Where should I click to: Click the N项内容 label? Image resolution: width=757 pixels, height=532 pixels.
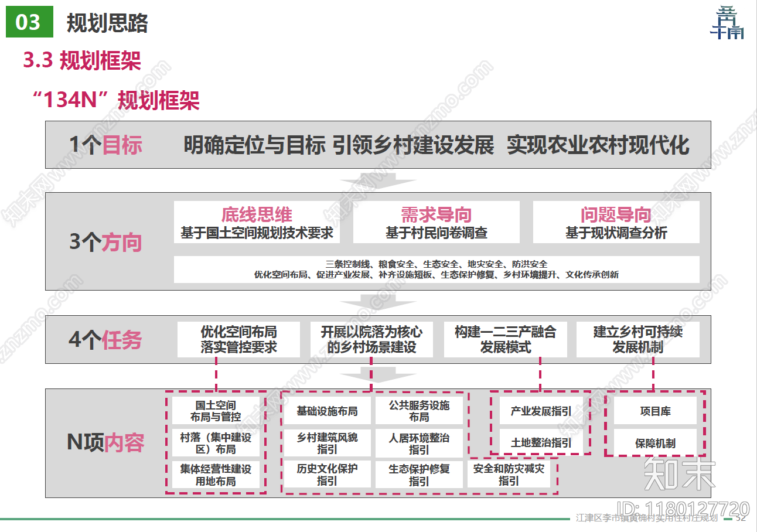click(105, 442)
